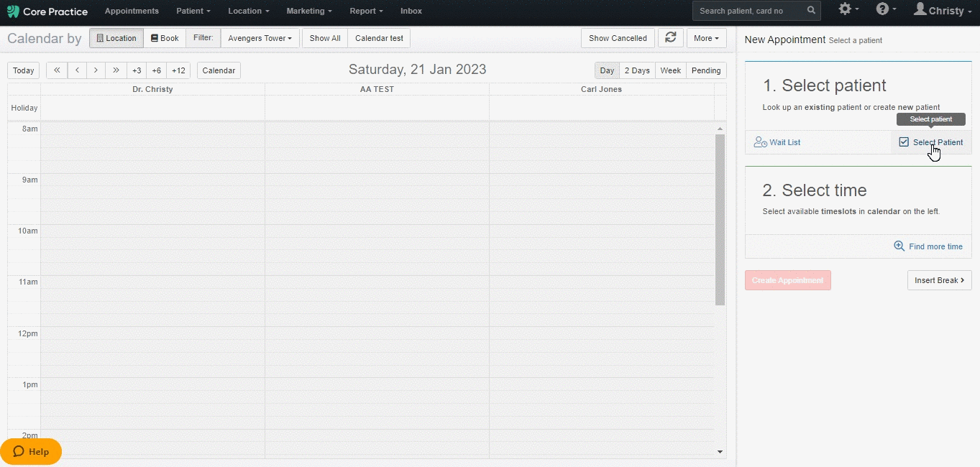
Task: Open the Appointments menu item
Action: pos(132,11)
